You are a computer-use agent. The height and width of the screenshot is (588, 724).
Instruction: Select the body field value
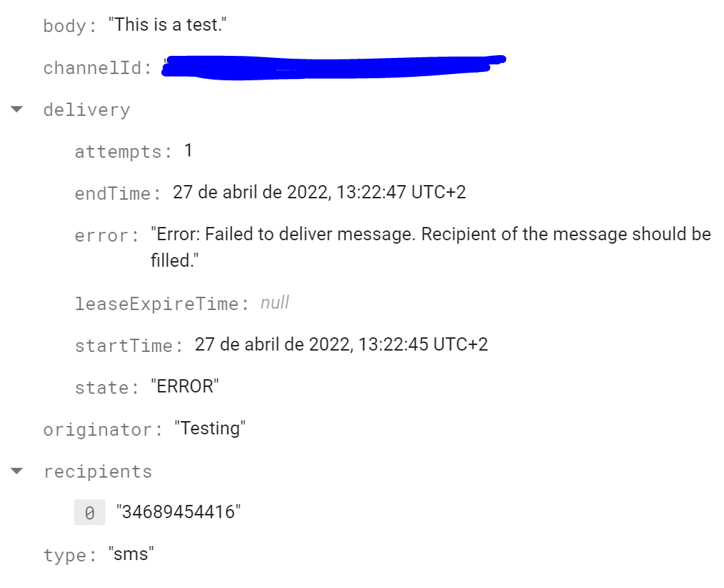(167, 25)
